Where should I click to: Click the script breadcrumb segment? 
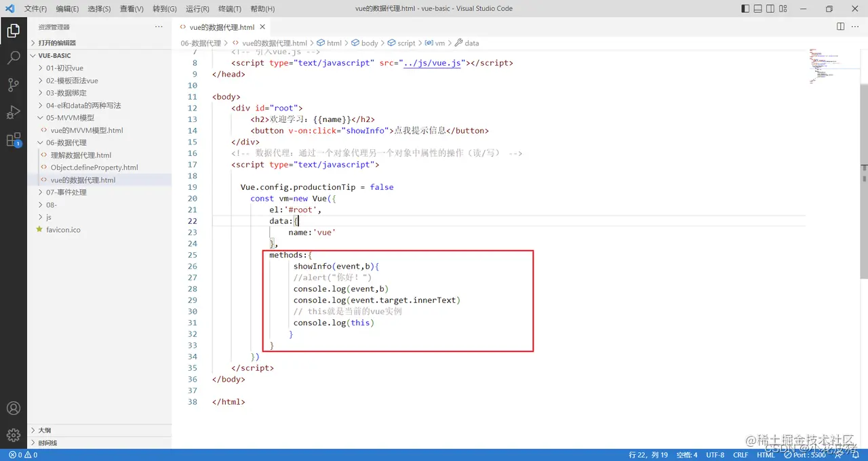[401, 43]
